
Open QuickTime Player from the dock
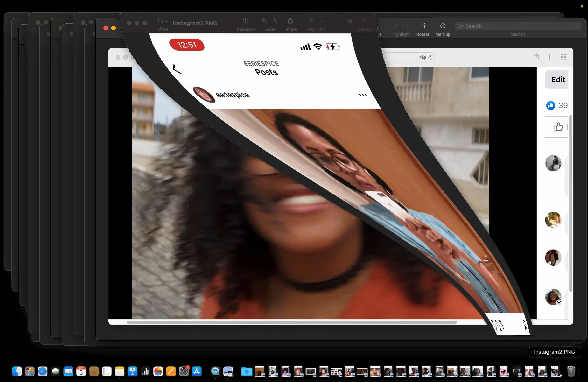pyautogui.click(x=215, y=371)
